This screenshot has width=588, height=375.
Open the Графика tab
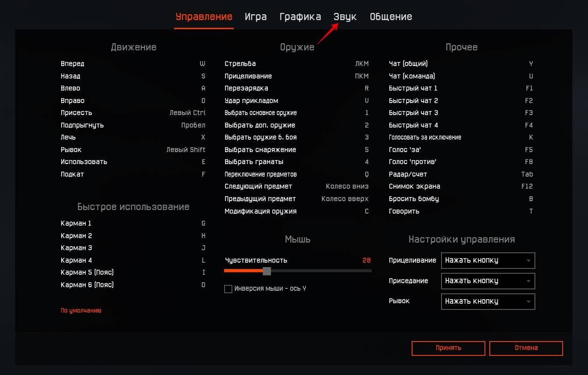tap(300, 17)
